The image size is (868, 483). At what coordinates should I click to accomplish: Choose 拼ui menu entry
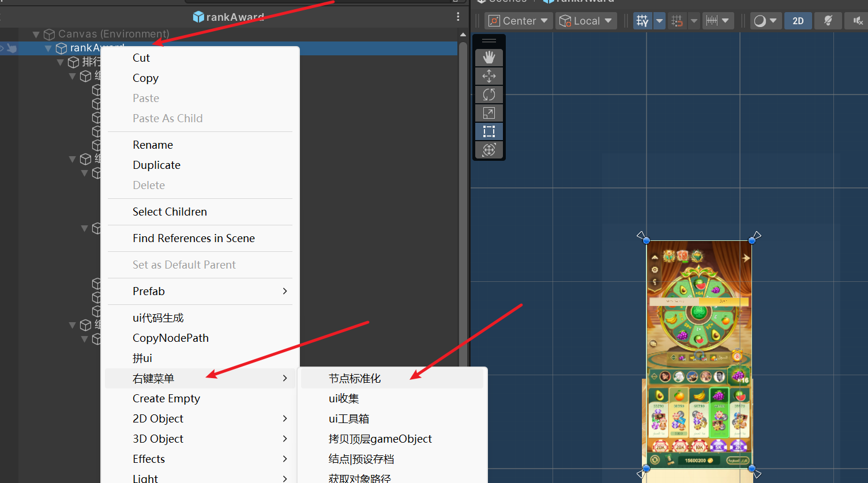coord(200,358)
